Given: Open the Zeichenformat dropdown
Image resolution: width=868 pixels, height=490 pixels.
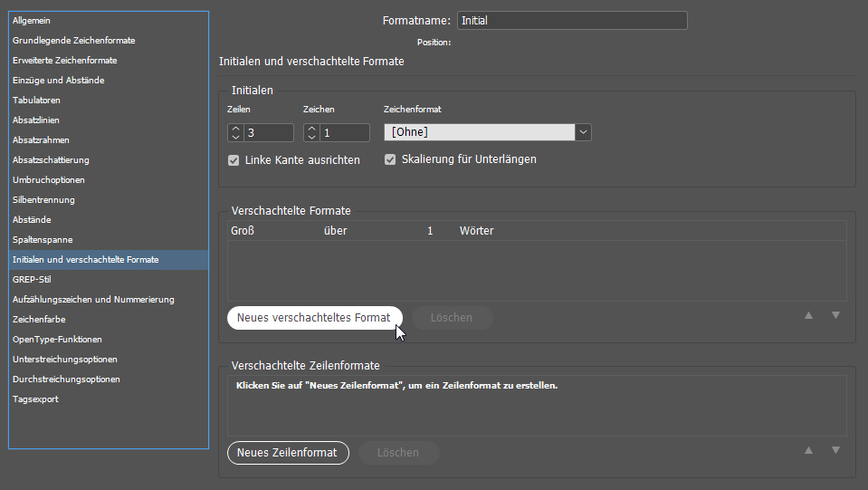Looking at the screenshot, I should pyautogui.click(x=584, y=133).
